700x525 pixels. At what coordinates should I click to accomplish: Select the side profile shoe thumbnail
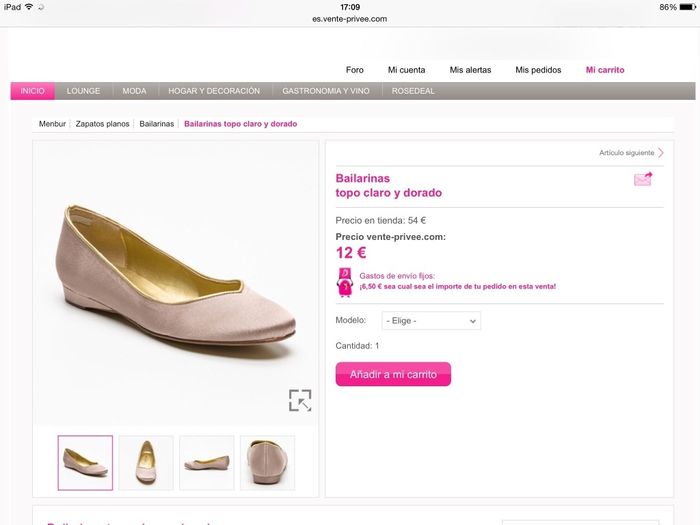[207, 462]
